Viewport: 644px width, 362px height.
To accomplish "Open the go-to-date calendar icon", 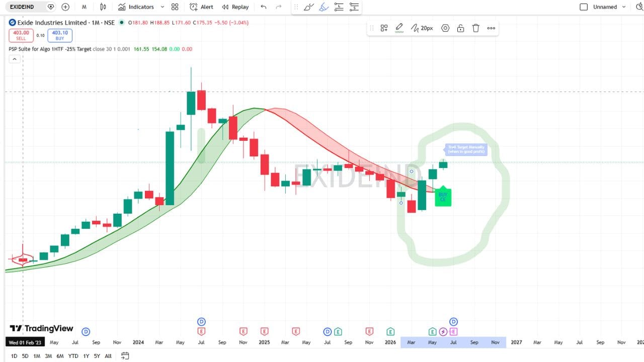I will coord(125,356).
